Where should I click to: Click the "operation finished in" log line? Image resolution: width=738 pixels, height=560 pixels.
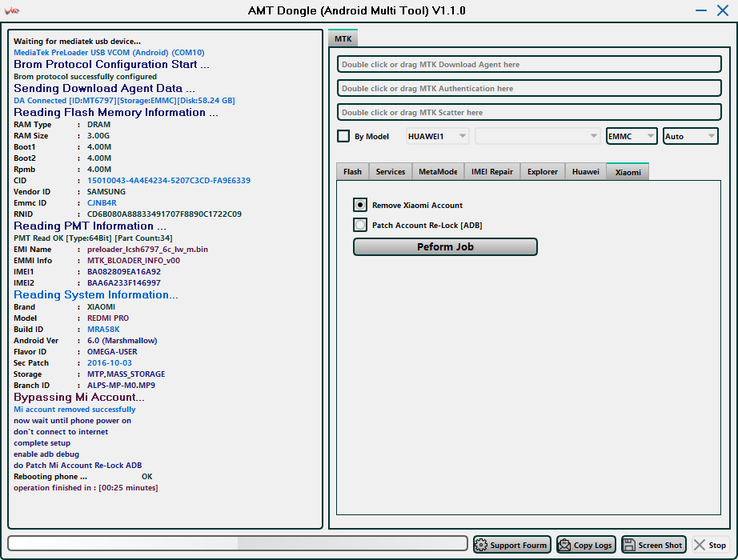86,487
